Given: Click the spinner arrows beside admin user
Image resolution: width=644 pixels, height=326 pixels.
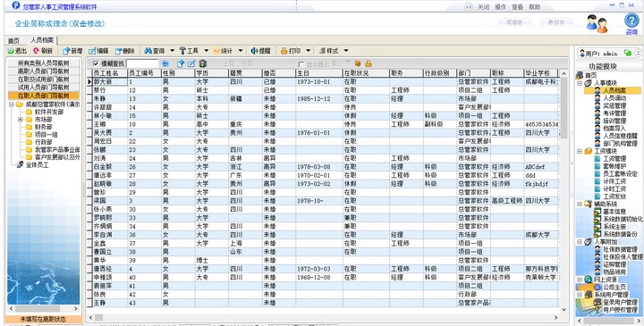Looking at the screenshot, I should pos(638,53).
